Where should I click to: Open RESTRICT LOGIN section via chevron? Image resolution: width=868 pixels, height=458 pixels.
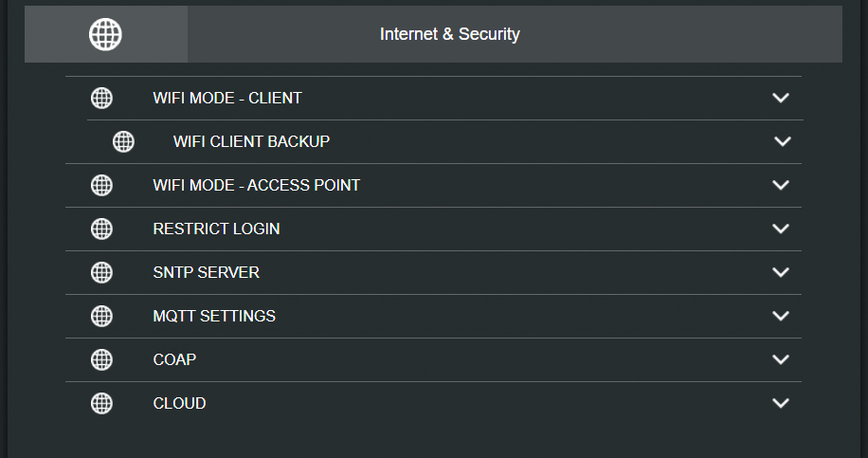[x=781, y=229]
